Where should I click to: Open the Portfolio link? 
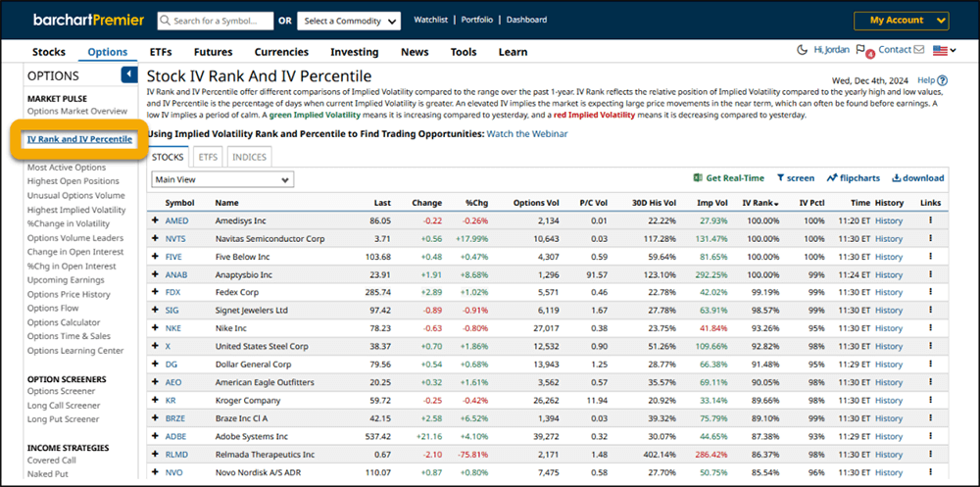477,20
